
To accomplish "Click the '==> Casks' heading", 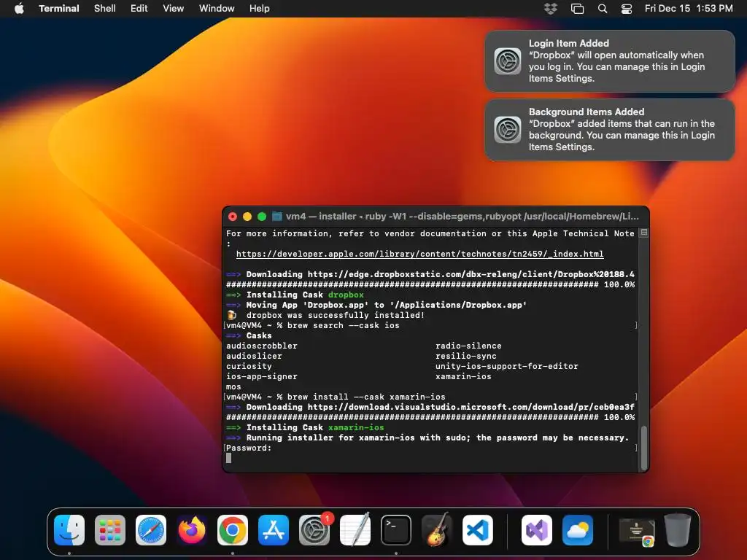I will pos(249,335).
